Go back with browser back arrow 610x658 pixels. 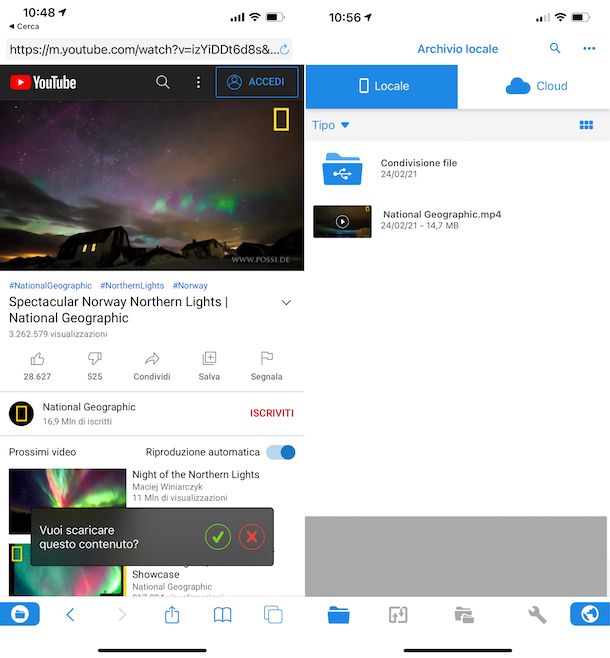(x=70, y=615)
